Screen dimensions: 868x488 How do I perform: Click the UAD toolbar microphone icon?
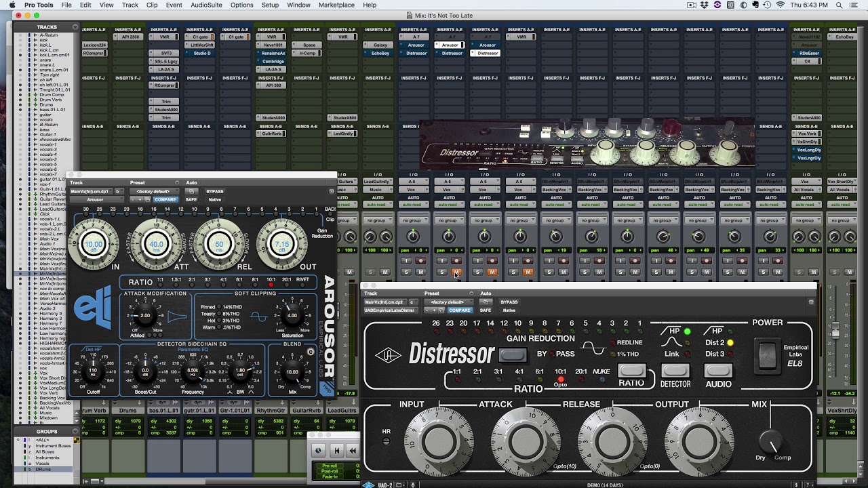click(412, 485)
